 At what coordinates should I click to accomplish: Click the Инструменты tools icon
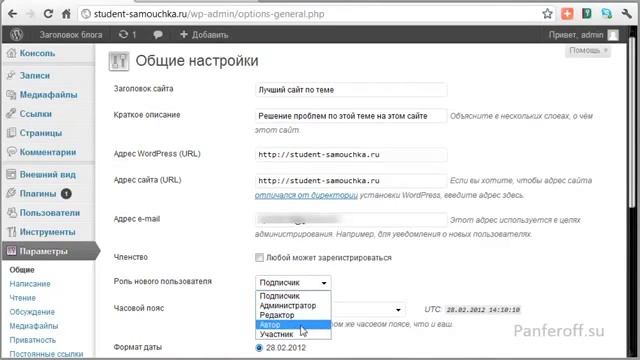tap(11, 232)
